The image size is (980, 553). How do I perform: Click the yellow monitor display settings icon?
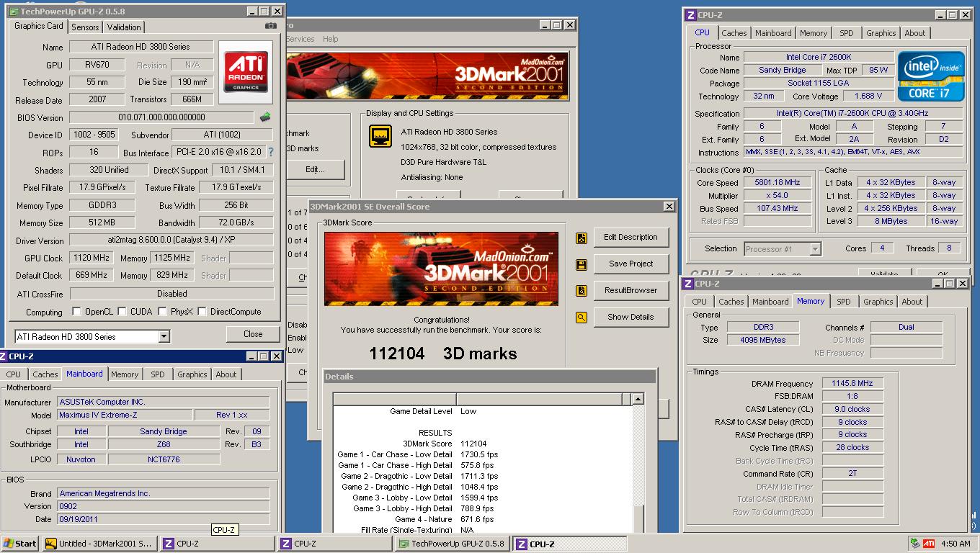(x=380, y=136)
